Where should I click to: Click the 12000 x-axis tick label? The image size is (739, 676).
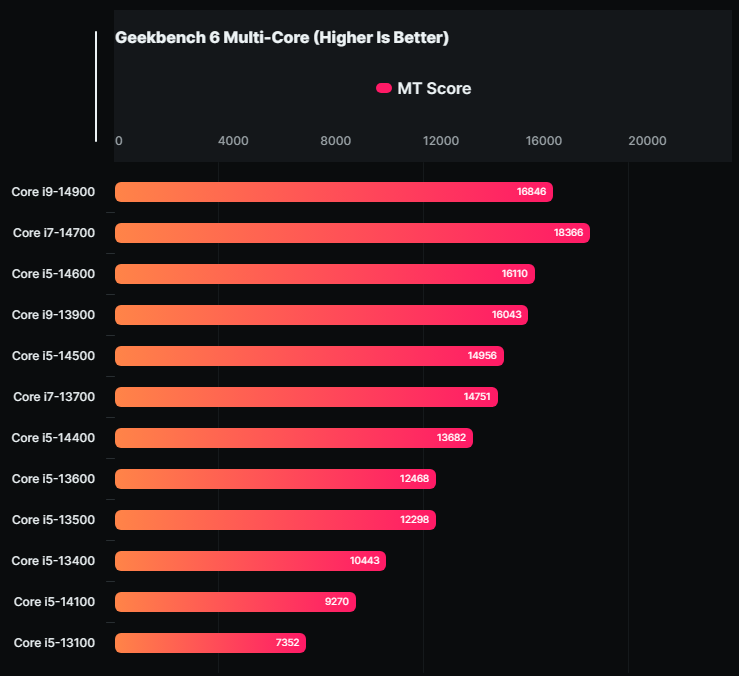pos(440,141)
